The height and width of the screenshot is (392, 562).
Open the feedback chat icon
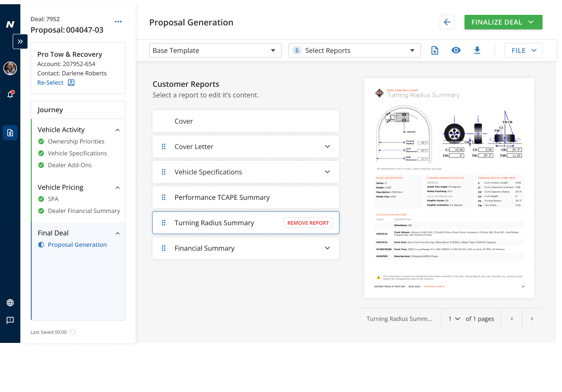click(10, 320)
